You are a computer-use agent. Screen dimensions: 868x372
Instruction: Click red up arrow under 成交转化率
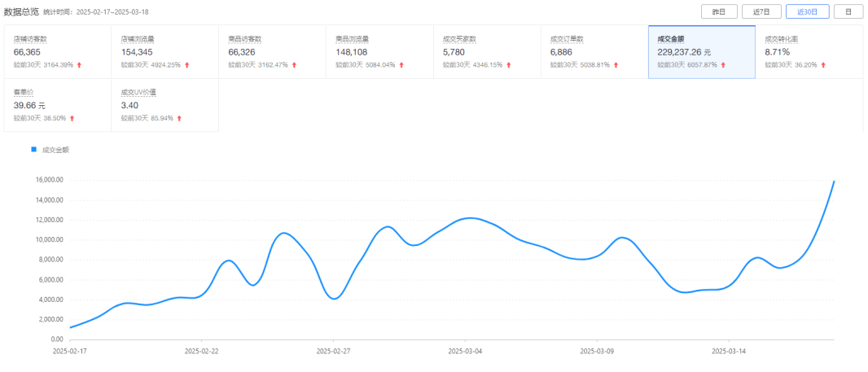click(823, 65)
